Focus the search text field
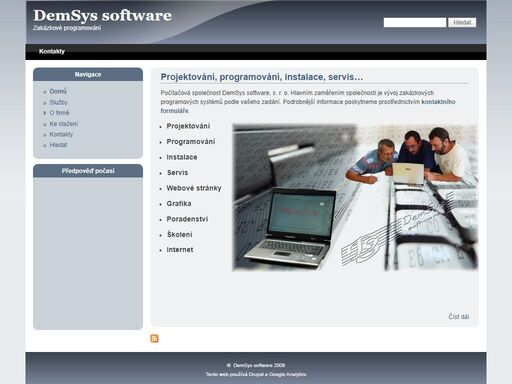This screenshot has height=384, width=512. (x=415, y=22)
